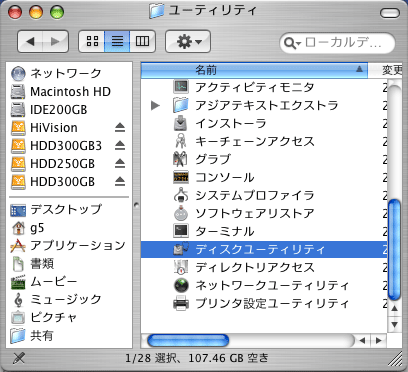Sort by the 変更 column header
The image size is (408, 372).
tap(388, 70)
